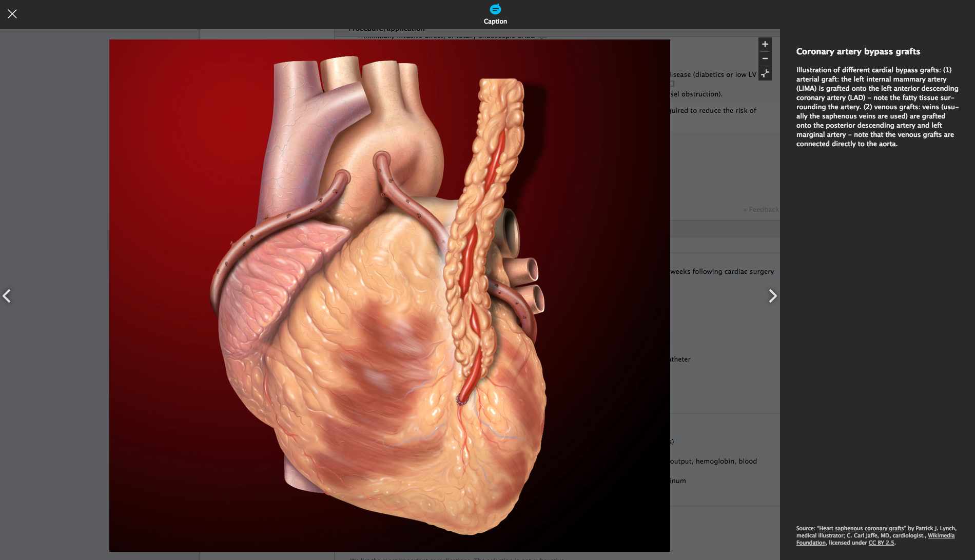This screenshot has height=560, width=975.
Task: Go to the next image arrow
Action: (772, 296)
